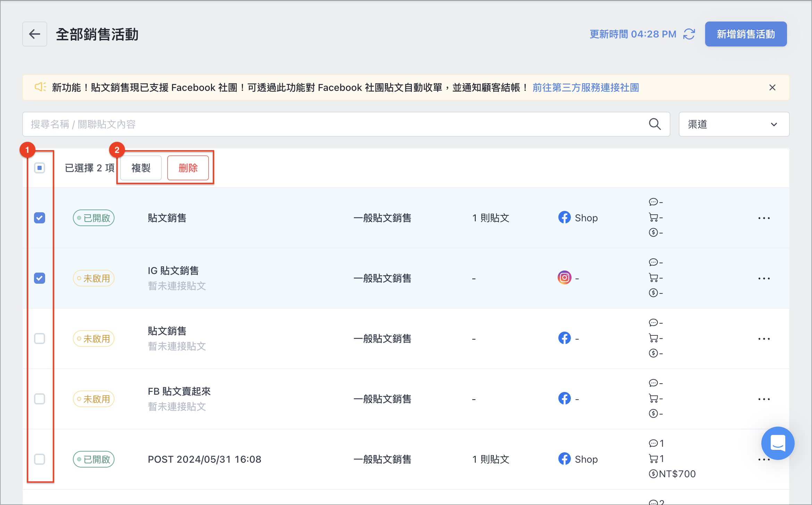Image resolution: width=812 pixels, height=505 pixels.
Task: Click comment icon in FB 貼文賣起來 row
Action: point(653,383)
